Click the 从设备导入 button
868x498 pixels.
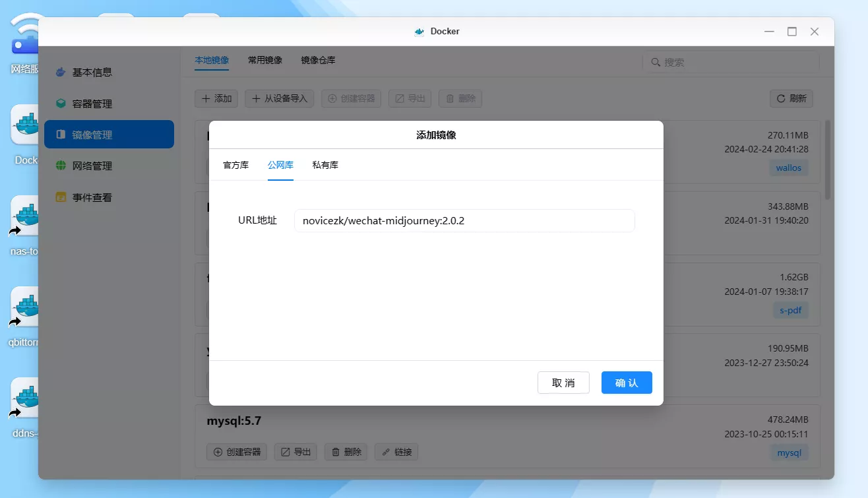[280, 98]
